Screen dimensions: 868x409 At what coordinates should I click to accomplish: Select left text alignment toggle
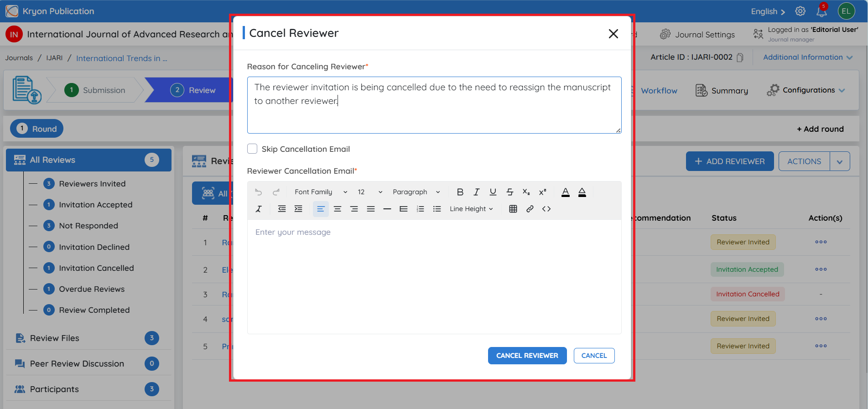pos(321,209)
